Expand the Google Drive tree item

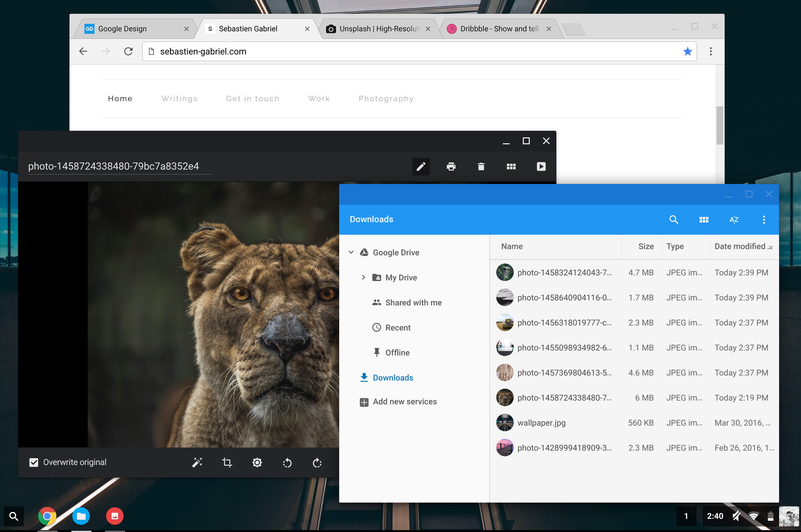351,252
